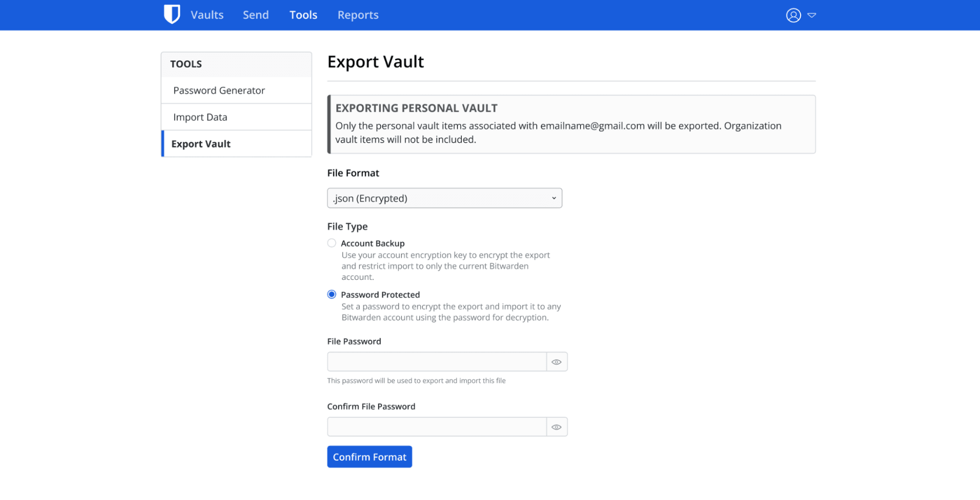Screen dimensions: 980x500
Task: Expand the profile menu chevron
Action: [812, 15]
